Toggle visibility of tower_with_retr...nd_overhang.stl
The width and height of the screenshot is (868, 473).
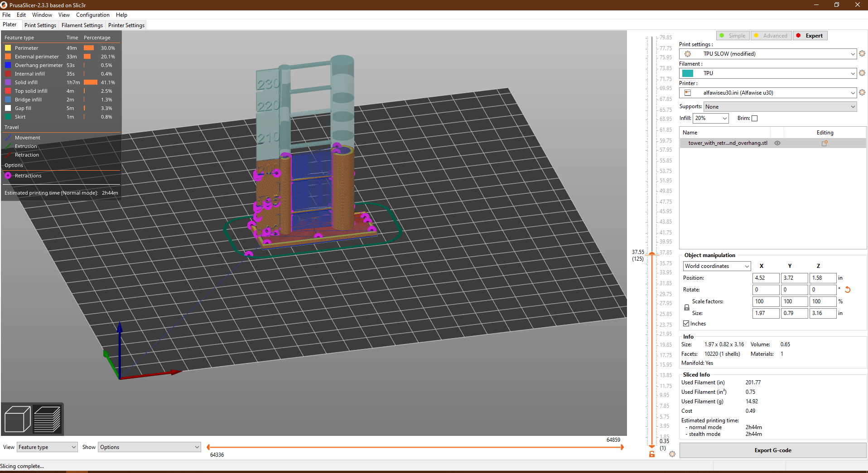777,143
